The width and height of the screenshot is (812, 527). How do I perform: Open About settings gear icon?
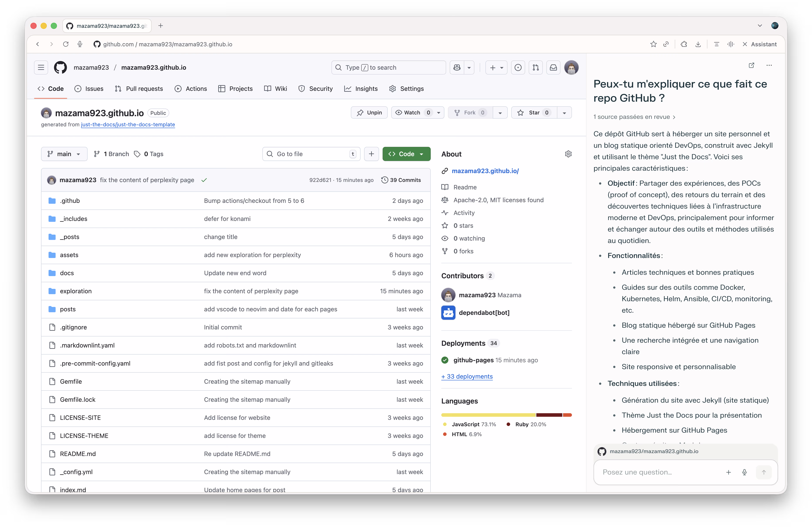(568, 154)
